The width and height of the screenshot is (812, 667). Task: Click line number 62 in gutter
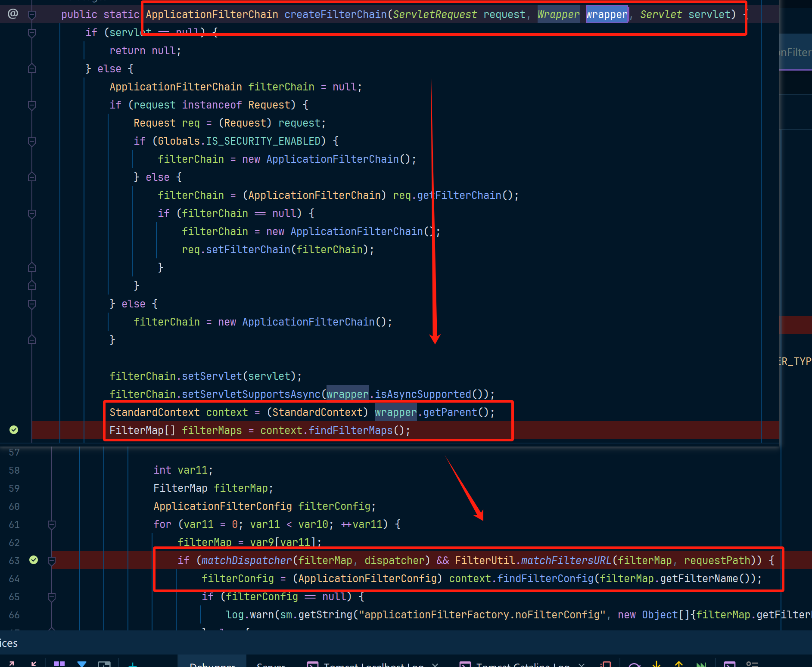click(x=14, y=543)
